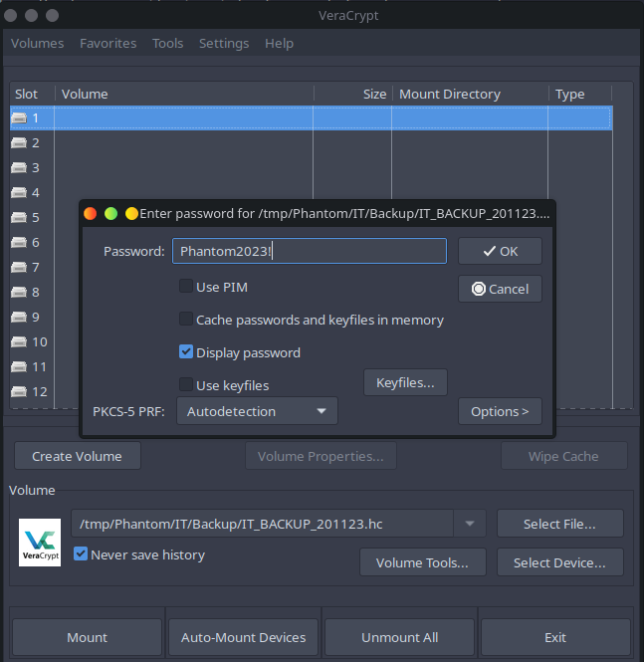Open the Help menu
Viewport: 644px width, 662px height.
pos(279,43)
